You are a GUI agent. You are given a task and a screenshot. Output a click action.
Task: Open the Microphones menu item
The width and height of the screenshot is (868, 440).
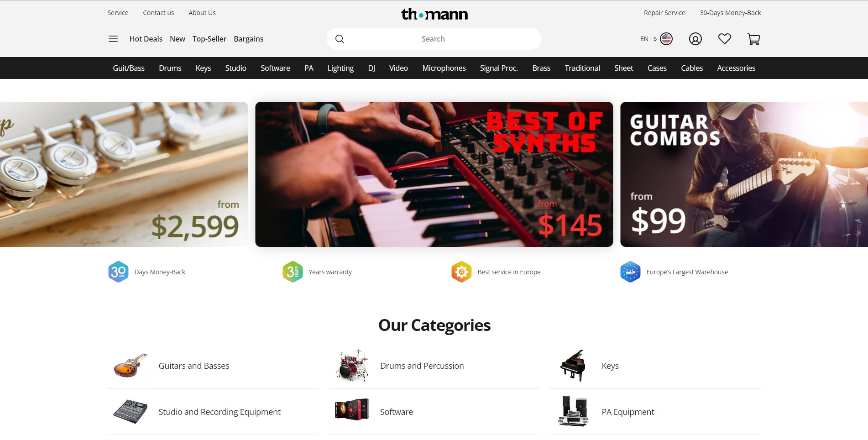tap(444, 68)
